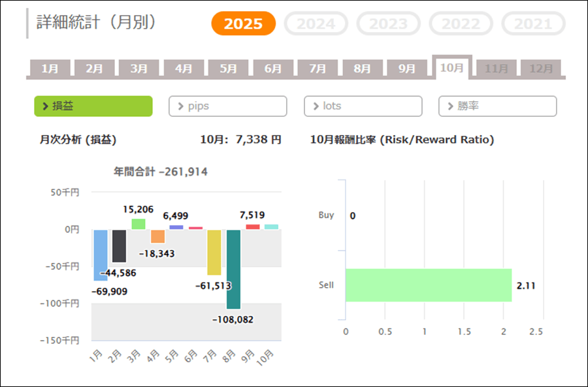Choose the 2021 year pill
The height and width of the screenshot is (387, 588).
click(x=532, y=24)
